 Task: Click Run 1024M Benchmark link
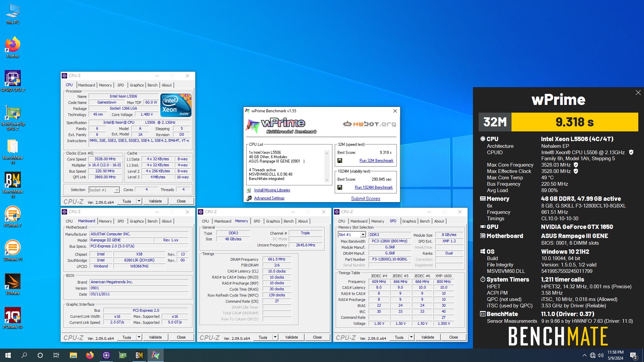click(374, 187)
